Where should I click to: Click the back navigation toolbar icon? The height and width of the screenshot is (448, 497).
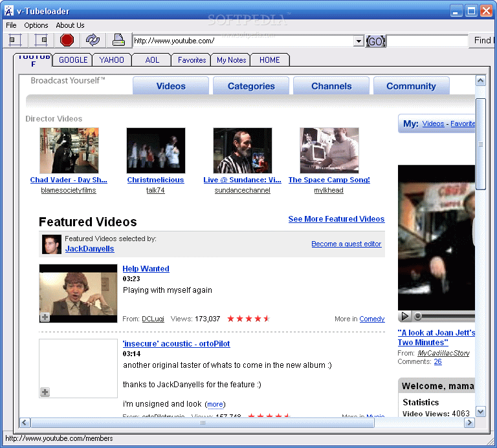[15, 40]
